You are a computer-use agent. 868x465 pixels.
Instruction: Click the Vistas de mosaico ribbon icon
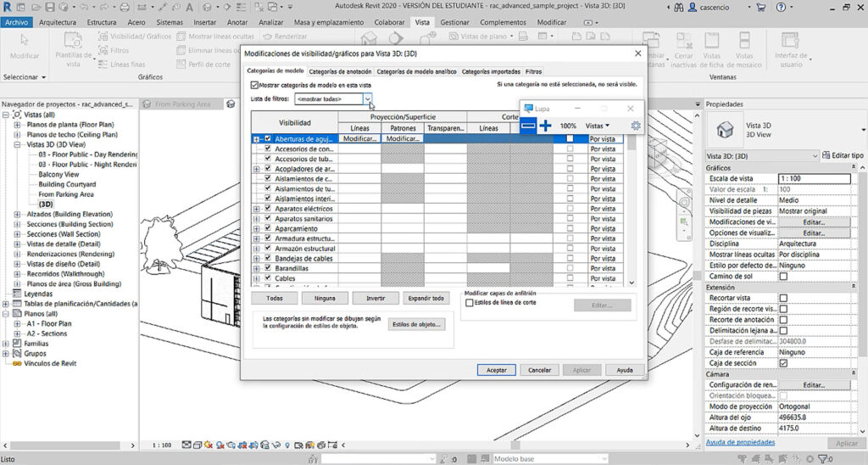point(744,41)
